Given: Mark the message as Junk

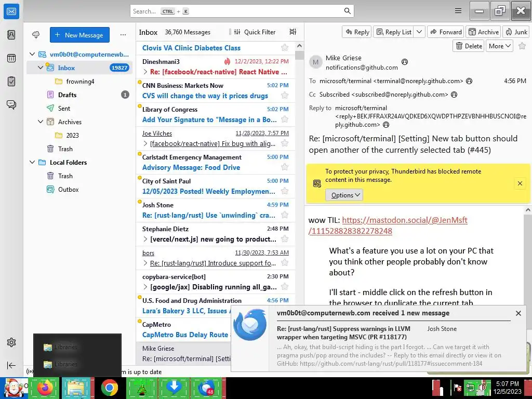Looking at the screenshot, I should (x=516, y=32).
